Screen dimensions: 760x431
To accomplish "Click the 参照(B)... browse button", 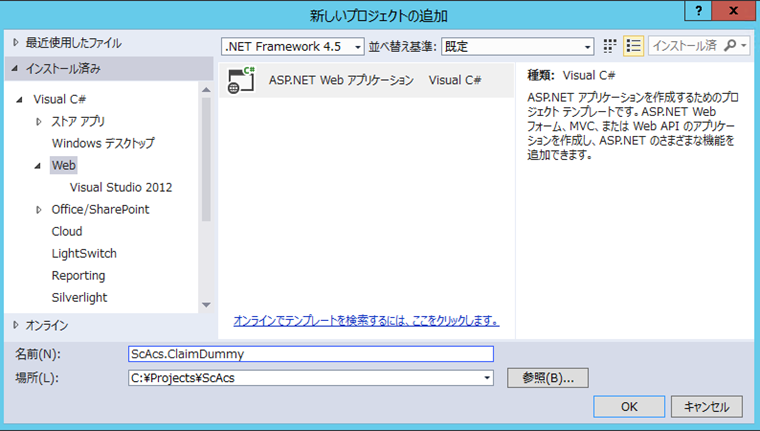I will (548, 378).
